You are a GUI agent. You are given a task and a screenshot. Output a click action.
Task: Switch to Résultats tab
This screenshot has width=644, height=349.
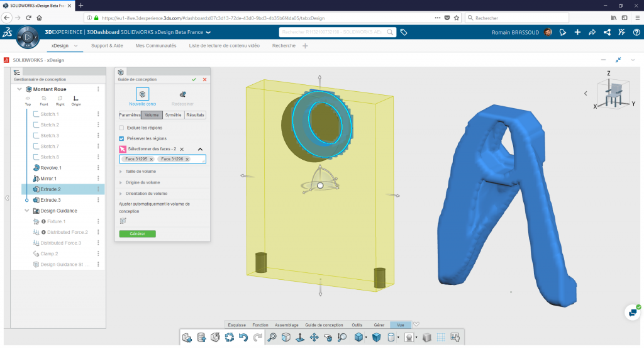click(x=195, y=115)
